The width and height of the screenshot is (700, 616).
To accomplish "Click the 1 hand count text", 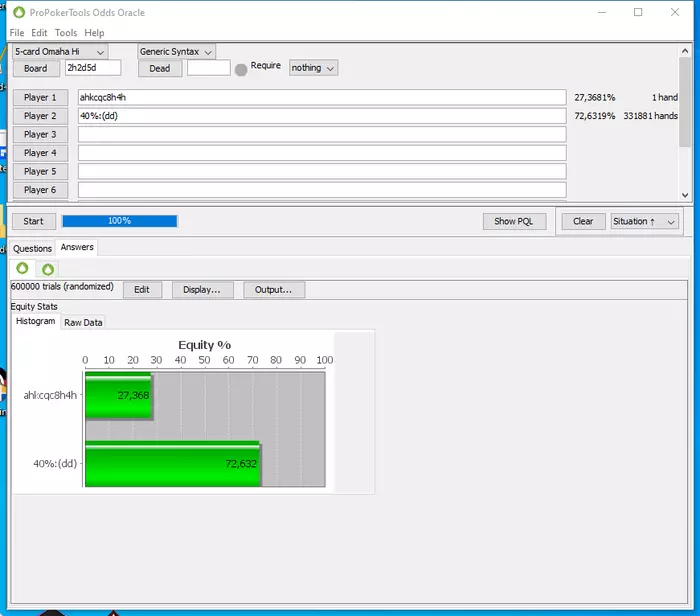I will (x=665, y=97).
